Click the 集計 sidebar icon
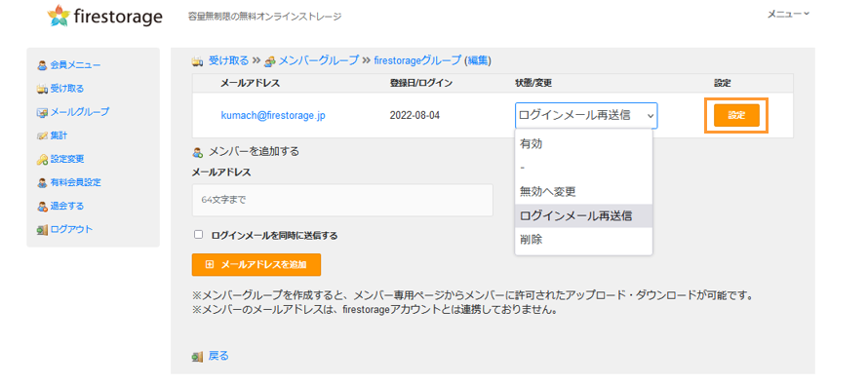868x385 pixels. (x=42, y=135)
